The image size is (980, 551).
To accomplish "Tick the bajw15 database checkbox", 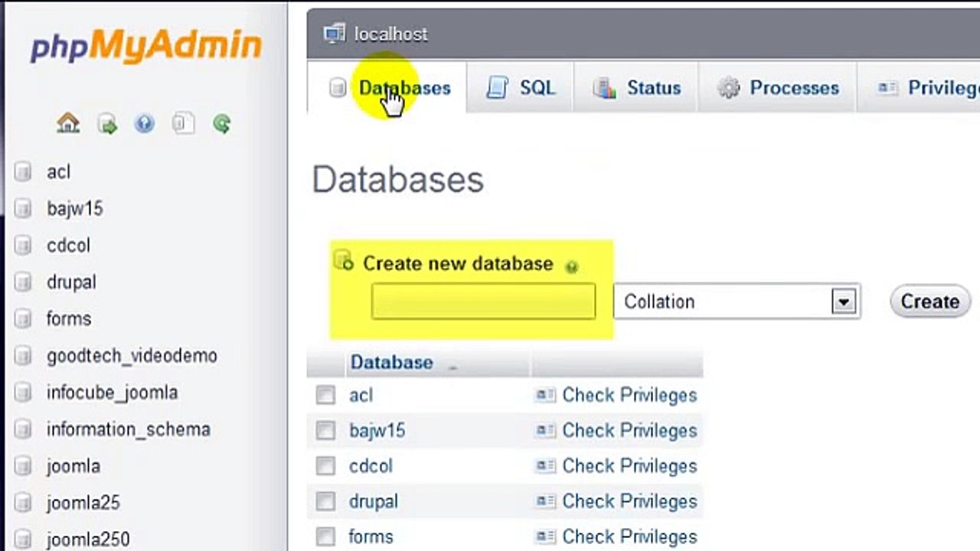I will pyautogui.click(x=325, y=430).
